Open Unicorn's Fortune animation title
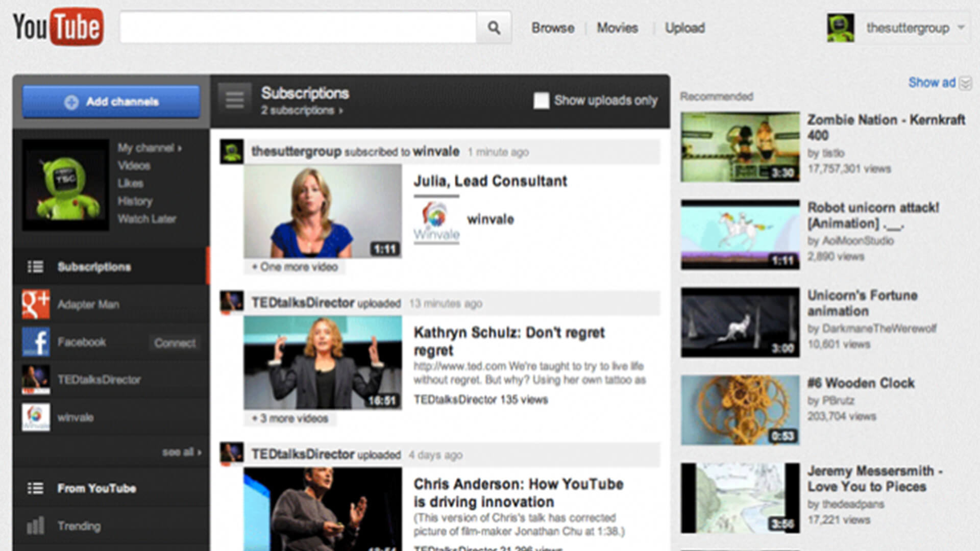This screenshot has width=980, height=551. (862, 303)
